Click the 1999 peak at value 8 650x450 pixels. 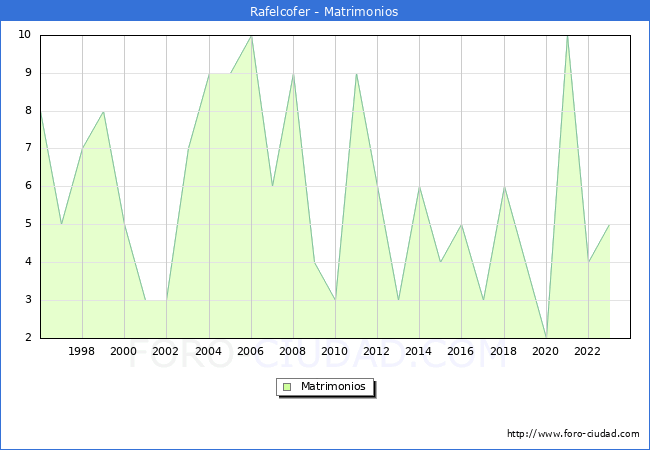coord(103,111)
